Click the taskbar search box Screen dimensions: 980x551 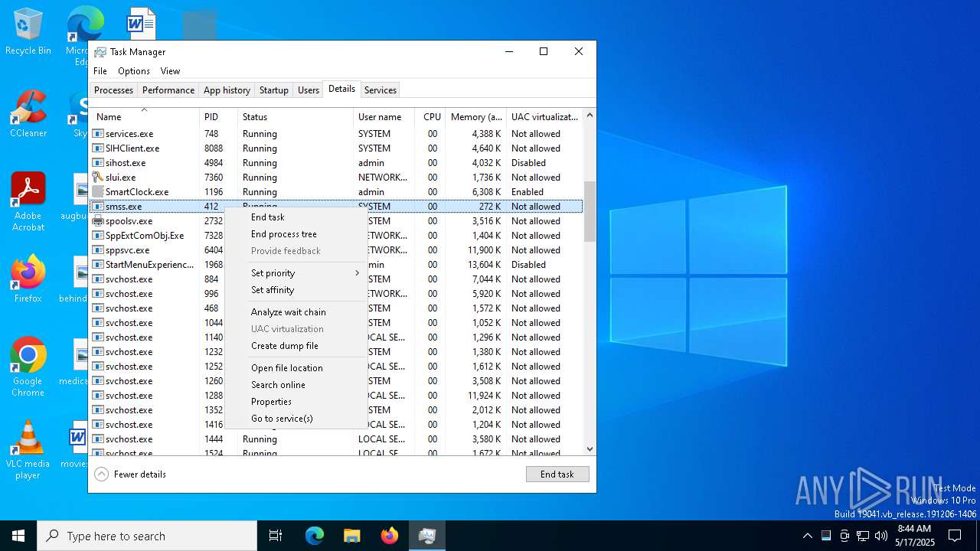click(x=147, y=536)
